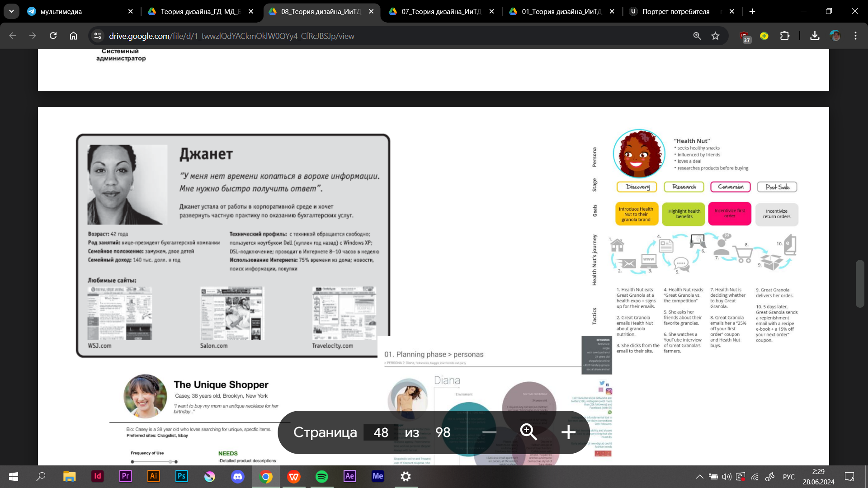Click the Salon.com site thumbnail
Image resolution: width=868 pixels, height=488 pixels.
coord(232,313)
